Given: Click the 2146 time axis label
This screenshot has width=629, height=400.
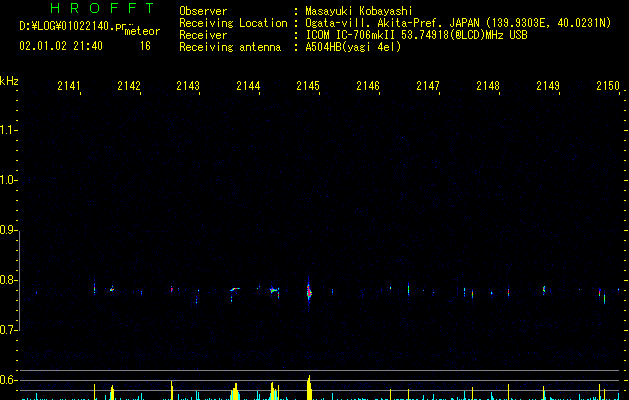Looking at the screenshot, I should click(368, 85).
